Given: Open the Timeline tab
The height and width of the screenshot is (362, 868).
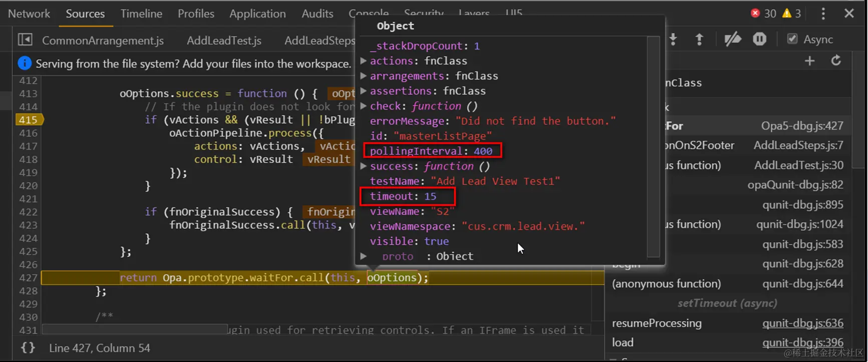Looking at the screenshot, I should coord(141,14).
